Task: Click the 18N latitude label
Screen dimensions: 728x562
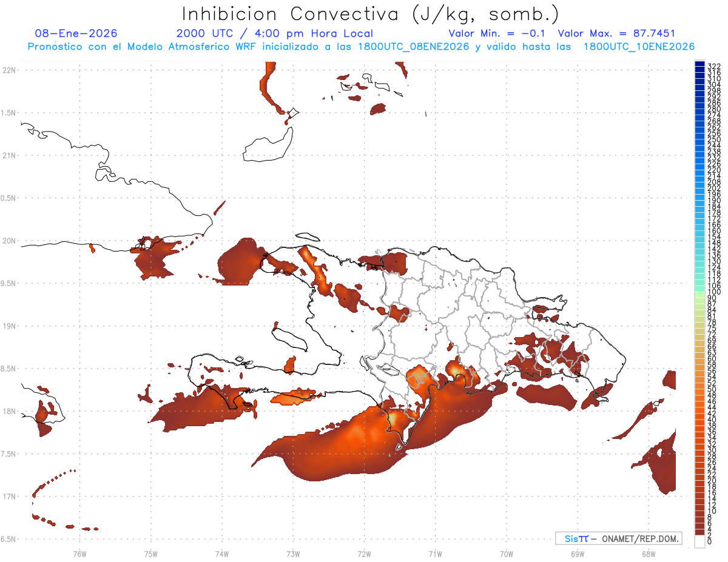Action: tap(9, 412)
